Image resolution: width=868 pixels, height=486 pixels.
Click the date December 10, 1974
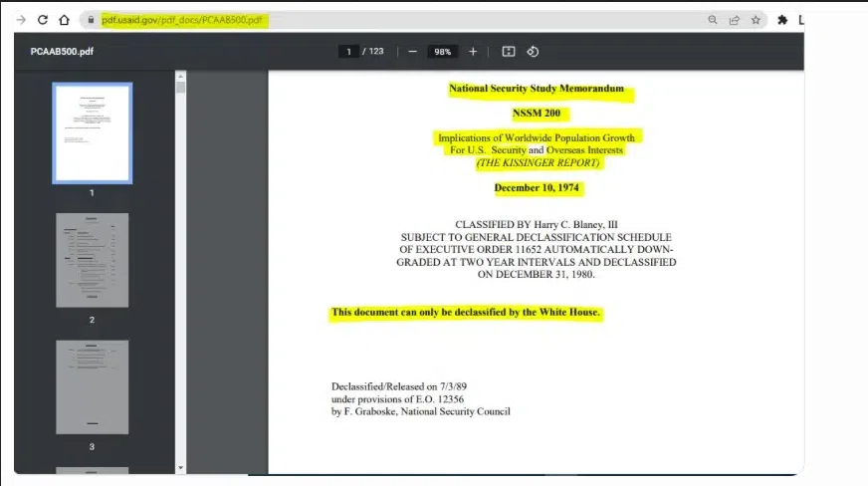coord(536,187)
